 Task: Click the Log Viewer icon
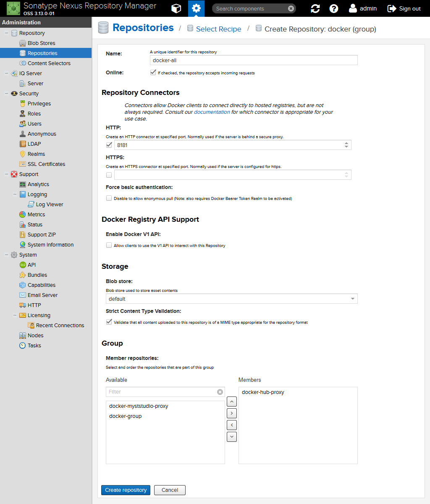tap(31, 205)
